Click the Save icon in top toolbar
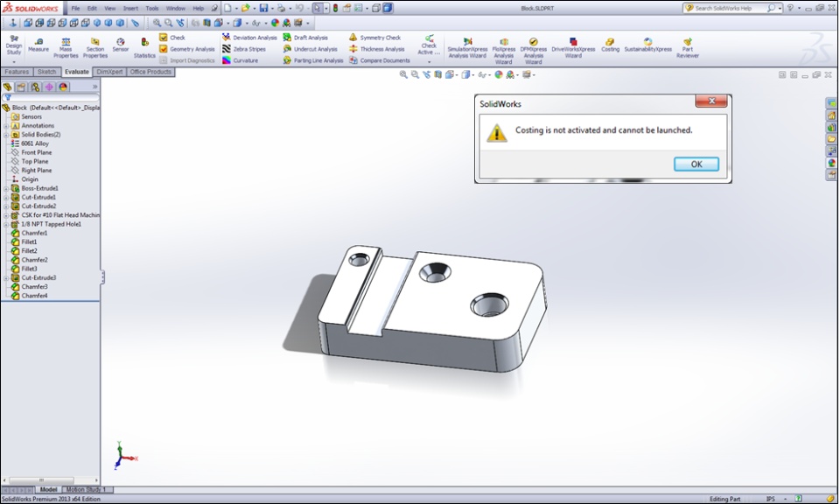The width and height of the screenshot is (840, 504). coord(263,8)
